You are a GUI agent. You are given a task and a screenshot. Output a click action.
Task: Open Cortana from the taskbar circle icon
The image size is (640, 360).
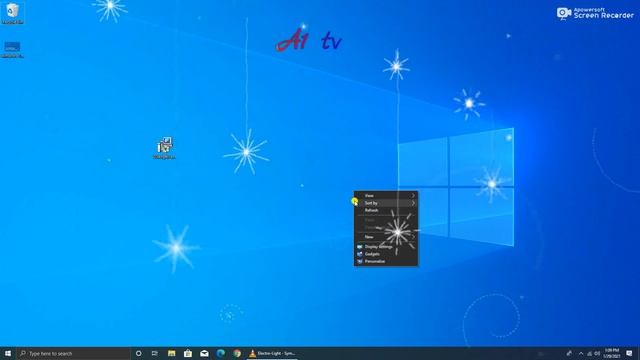[138, 353]
